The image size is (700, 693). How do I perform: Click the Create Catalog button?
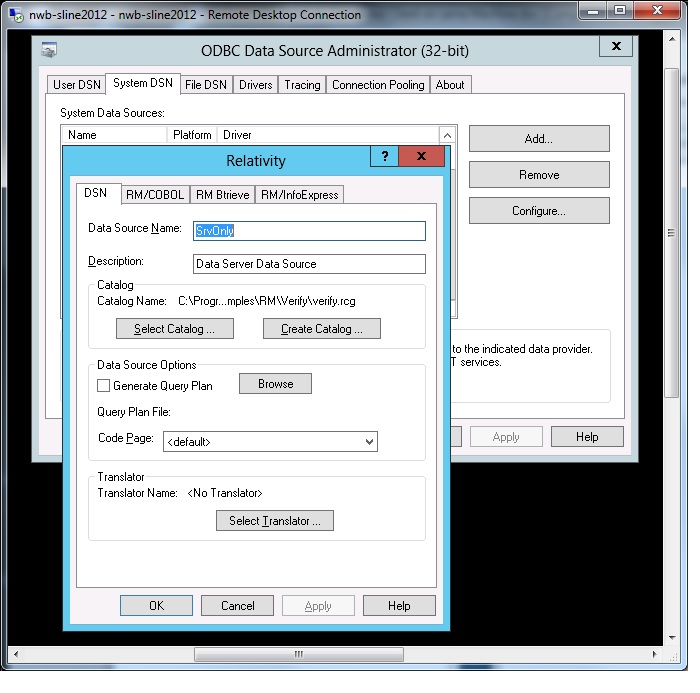click(x=321, y=329)
